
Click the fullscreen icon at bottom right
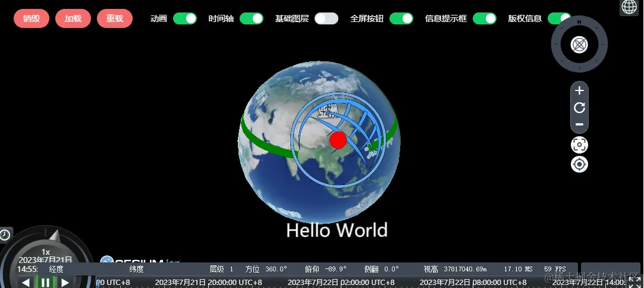(x=635, y=281)
